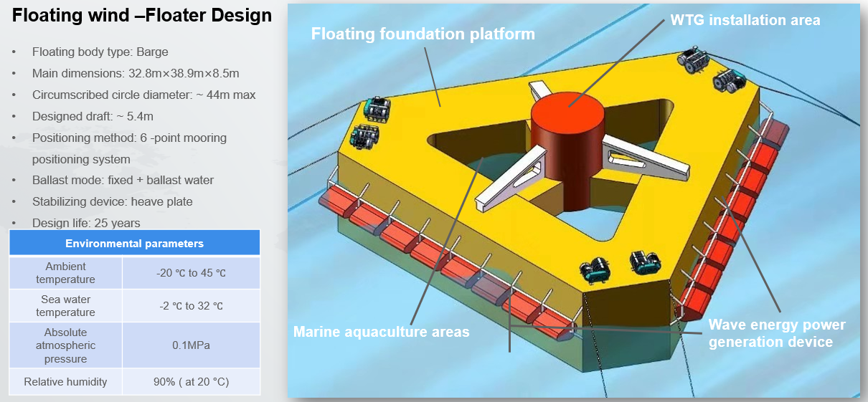
Task: Select the 'Relative humidity' table cell
Action: point(65,381)
